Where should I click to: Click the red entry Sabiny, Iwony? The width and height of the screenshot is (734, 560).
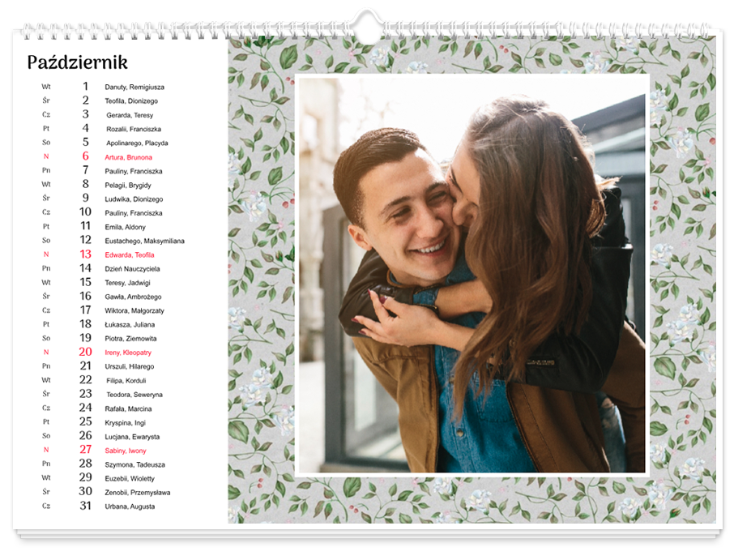pyautogui.click(x=126, y=451)
